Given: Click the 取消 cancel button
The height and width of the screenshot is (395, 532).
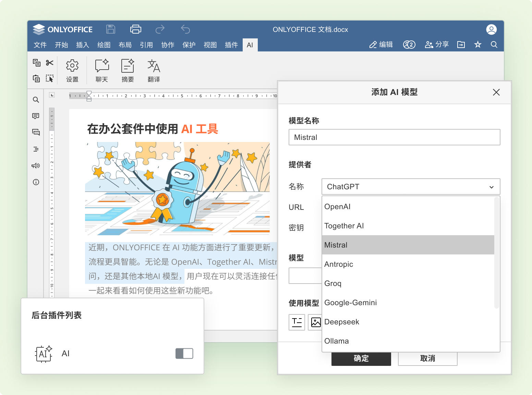Looking at the screenshot, I should [x=427, y=358].
